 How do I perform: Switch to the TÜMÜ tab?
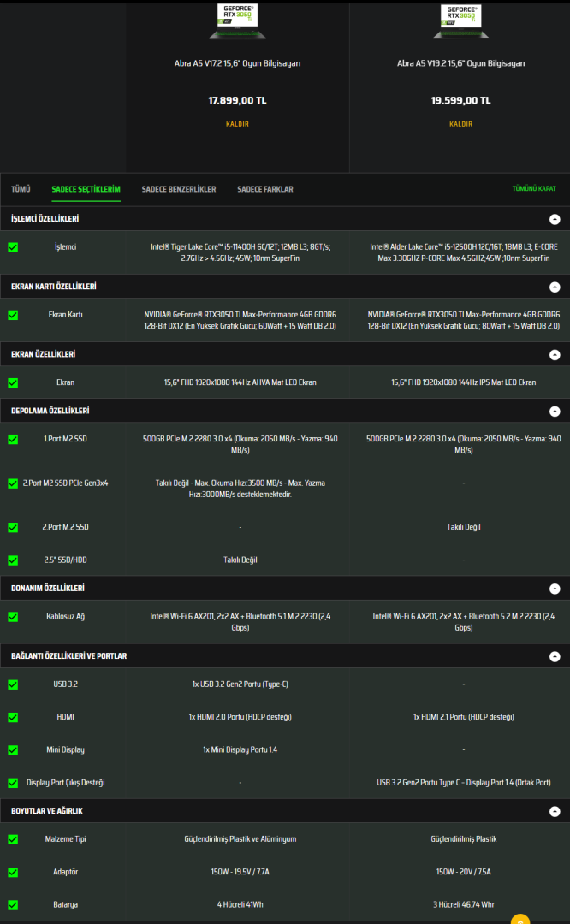(x=21, y=189)
